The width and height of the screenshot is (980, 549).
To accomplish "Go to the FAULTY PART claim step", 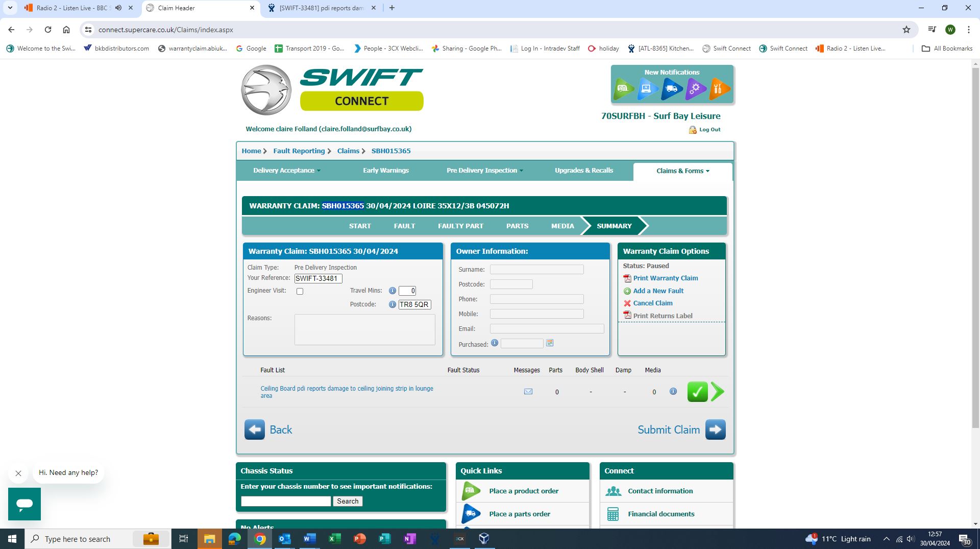I will [x=460, y=226].
